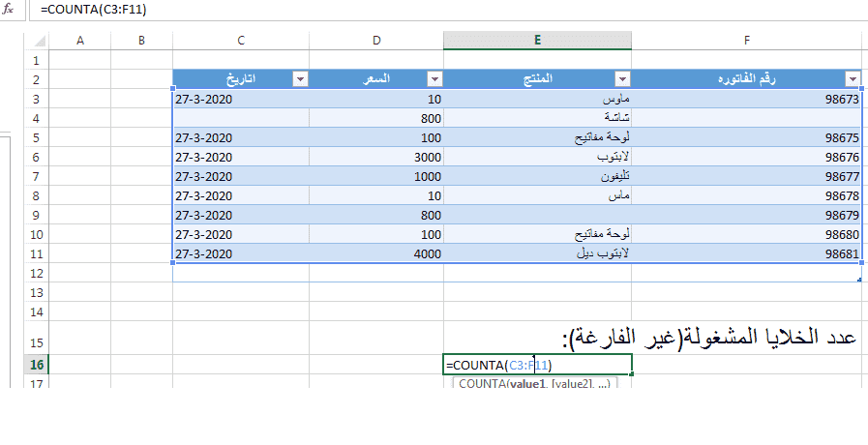Screen dimensions: 868x445
Task: Click invoice number cell 98676
Action: 747,157
